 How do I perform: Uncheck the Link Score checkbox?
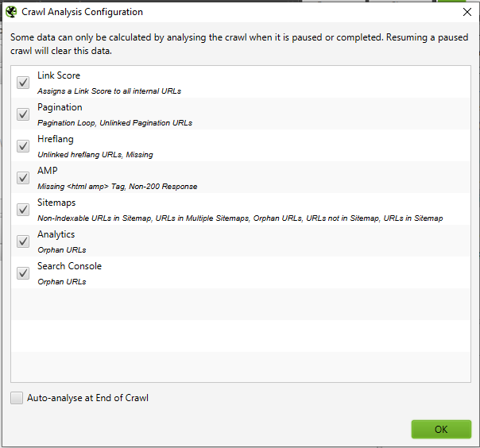coord(23,82)
